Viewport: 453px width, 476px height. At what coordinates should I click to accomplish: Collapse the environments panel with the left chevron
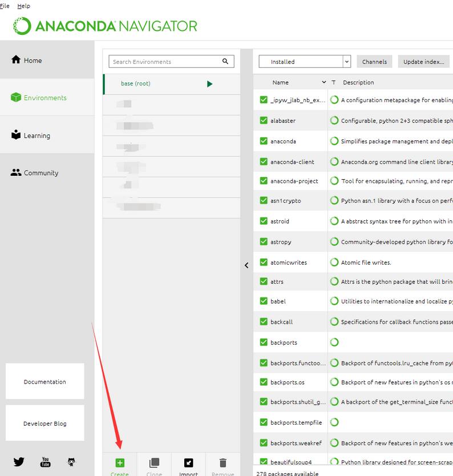[246, 265]
